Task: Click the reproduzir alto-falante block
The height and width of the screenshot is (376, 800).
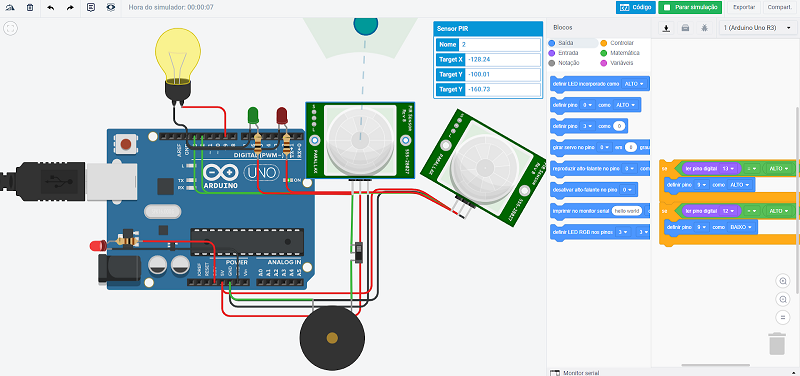Action: click(600, 168)
